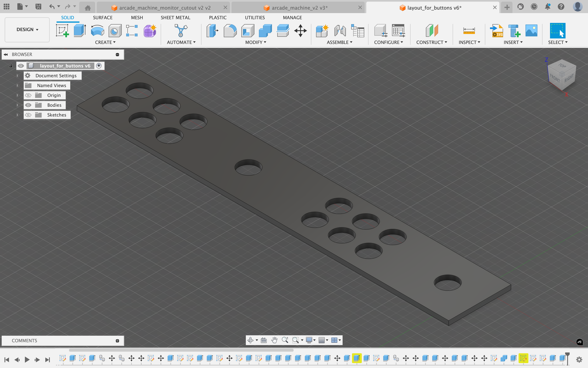
Task: Open the CONSTRUCT menu
Action: coord(431,42)
